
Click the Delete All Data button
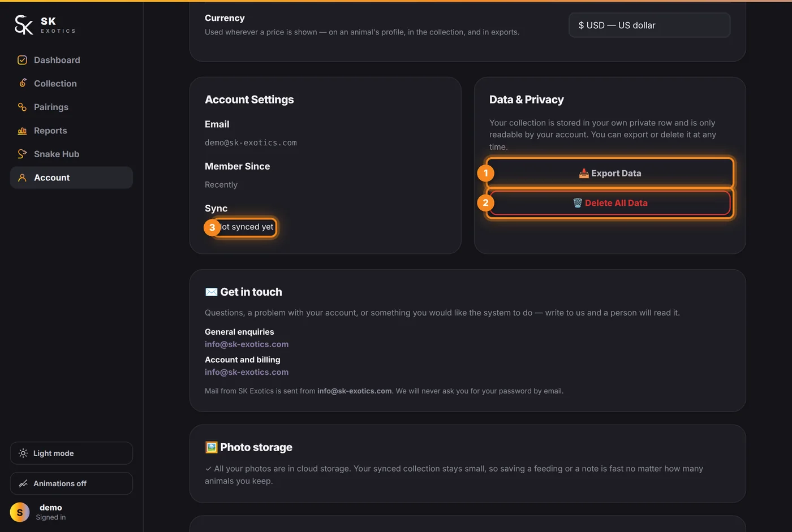(610, 203)
